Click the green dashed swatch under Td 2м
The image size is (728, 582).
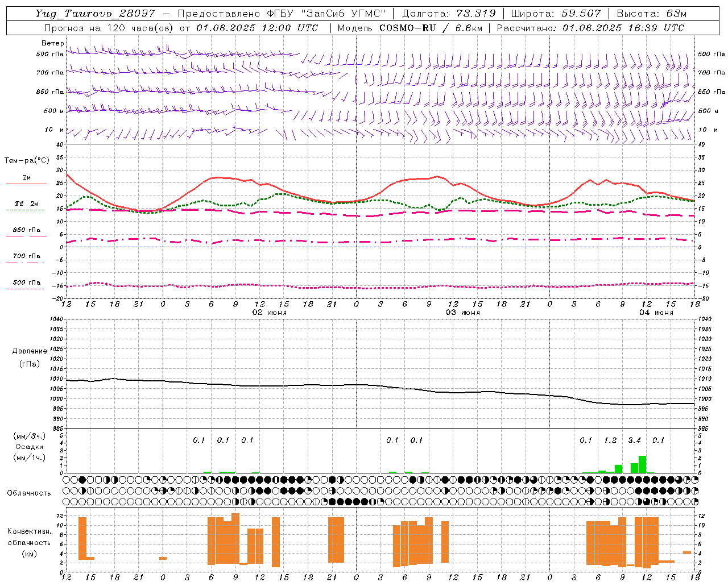click(x=26, y=210)
